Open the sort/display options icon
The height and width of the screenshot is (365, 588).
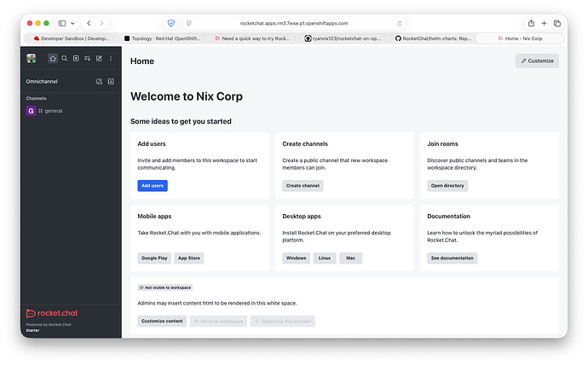pos(88,59)
